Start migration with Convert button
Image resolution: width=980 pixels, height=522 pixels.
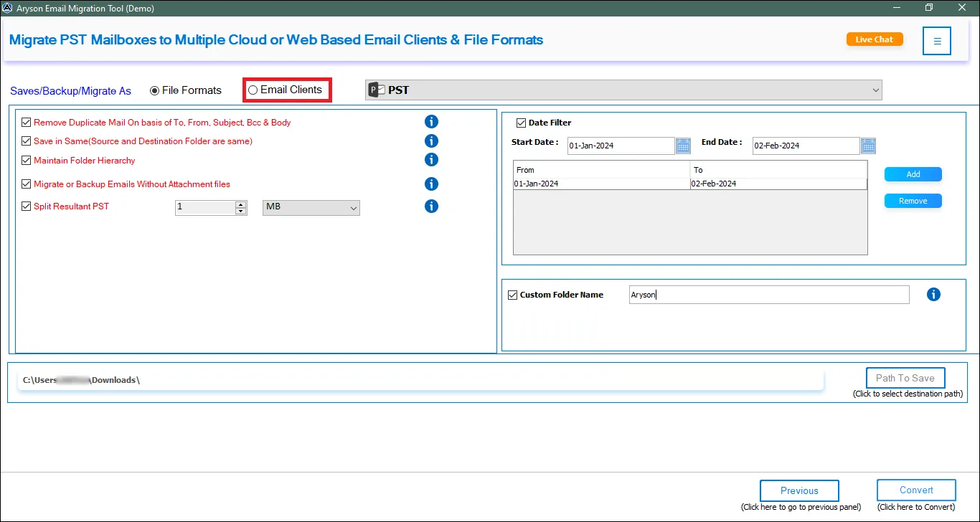click(x=916, y=490)
